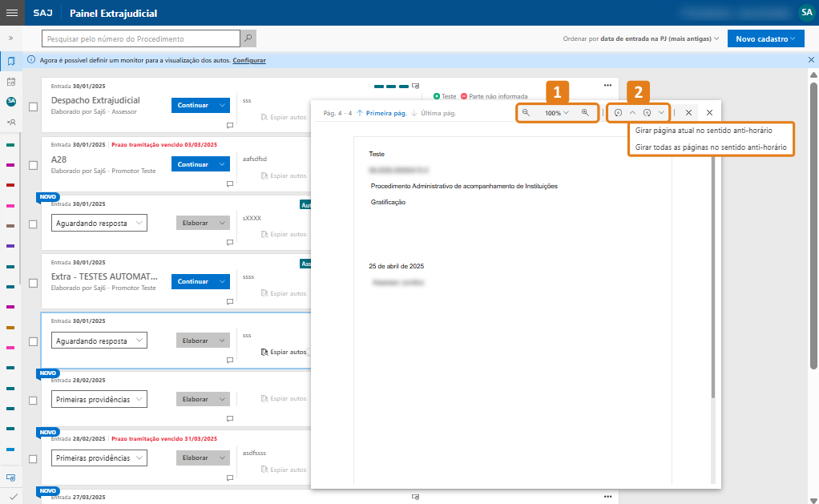This screenshot has height=504, width=819.
Task: Open the calendar icon in left sidebar
Action: click(x=11, y=82)
